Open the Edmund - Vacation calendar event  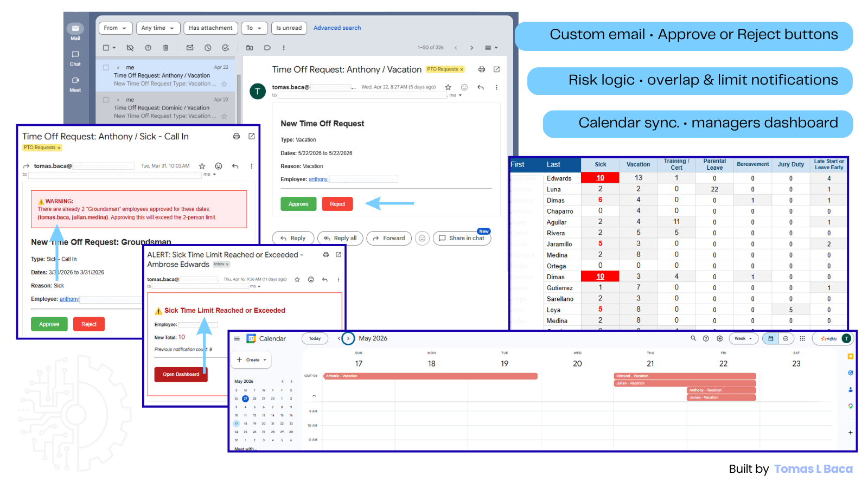685,376
